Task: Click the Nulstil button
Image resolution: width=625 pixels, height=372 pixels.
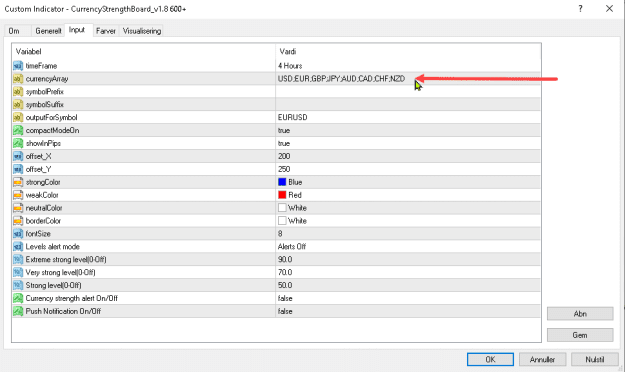Action: (x=595, y=359)
